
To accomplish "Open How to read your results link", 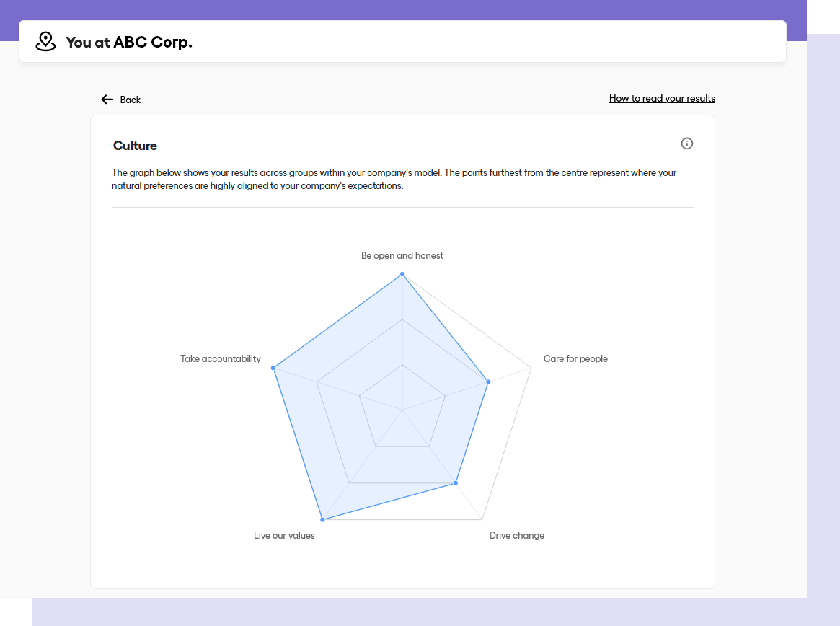I will click(x=662, y=99).
